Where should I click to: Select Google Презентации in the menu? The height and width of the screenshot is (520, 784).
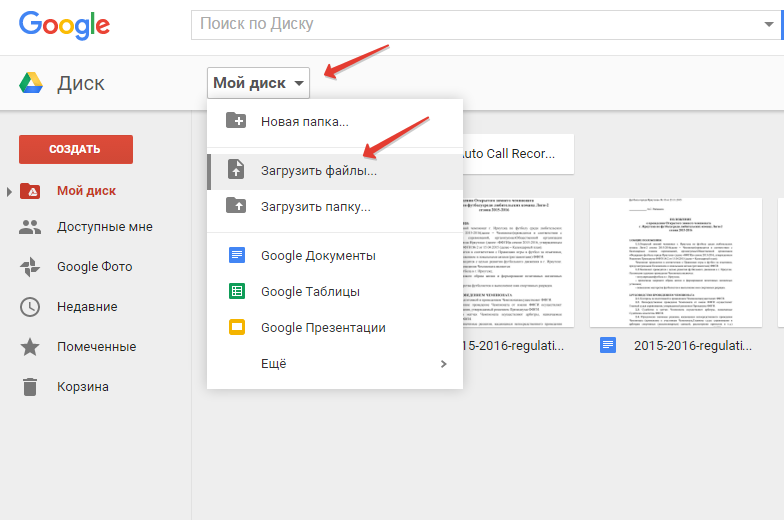[x=335, y=328]
